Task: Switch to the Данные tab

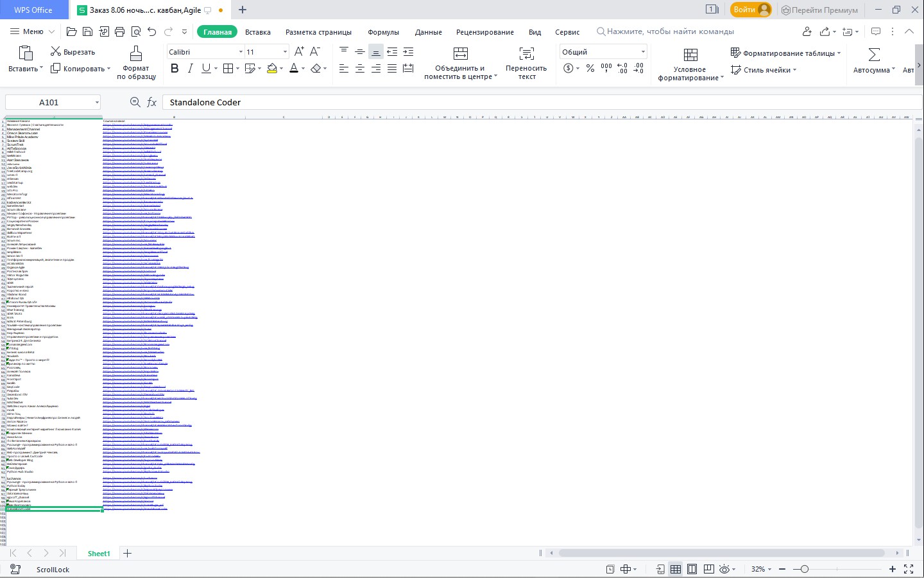Action: (428, 32)
